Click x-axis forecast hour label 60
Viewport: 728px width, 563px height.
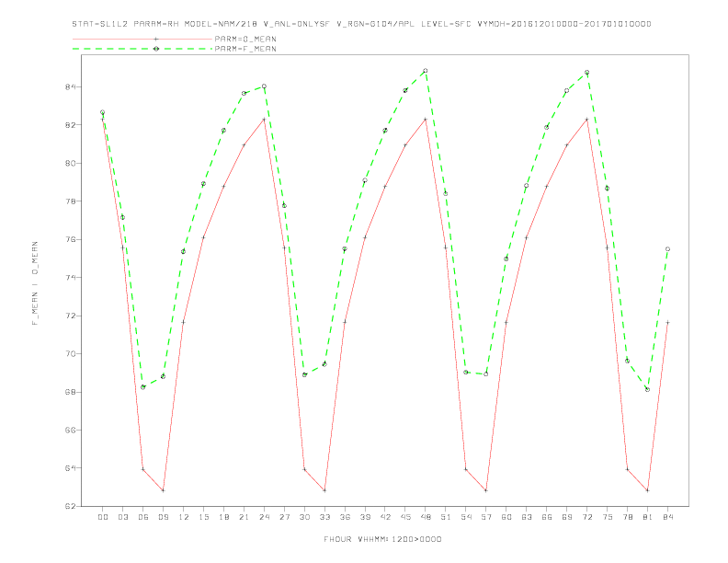[x=506, y=517]
